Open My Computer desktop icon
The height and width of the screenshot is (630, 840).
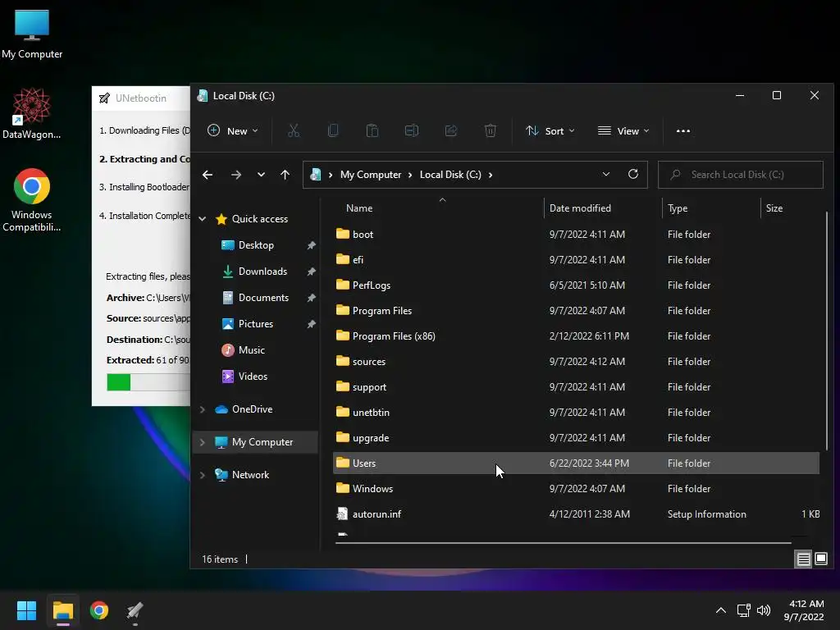click(x=32, y=34)
